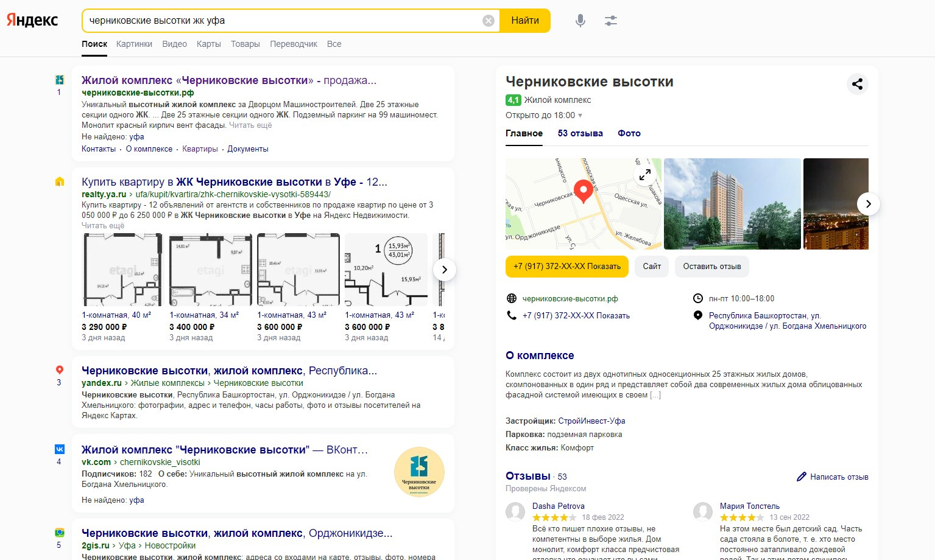Click the red map pin favicon of yandex.ru result
The width and height of the screenshot is (935, 560).
(59, 370)
